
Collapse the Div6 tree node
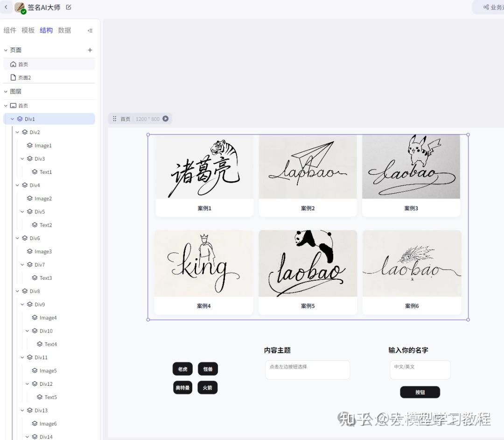pyautogui.click(x=17, y=238)
